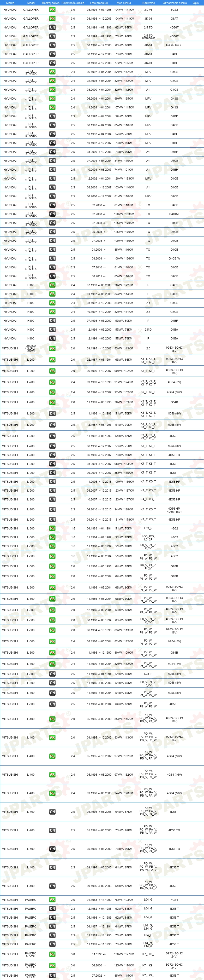Viewport: 204px width, 980px height.
Task: Click diesel ON icon in L-300 4D56 T row
Action: click(52, 704)
